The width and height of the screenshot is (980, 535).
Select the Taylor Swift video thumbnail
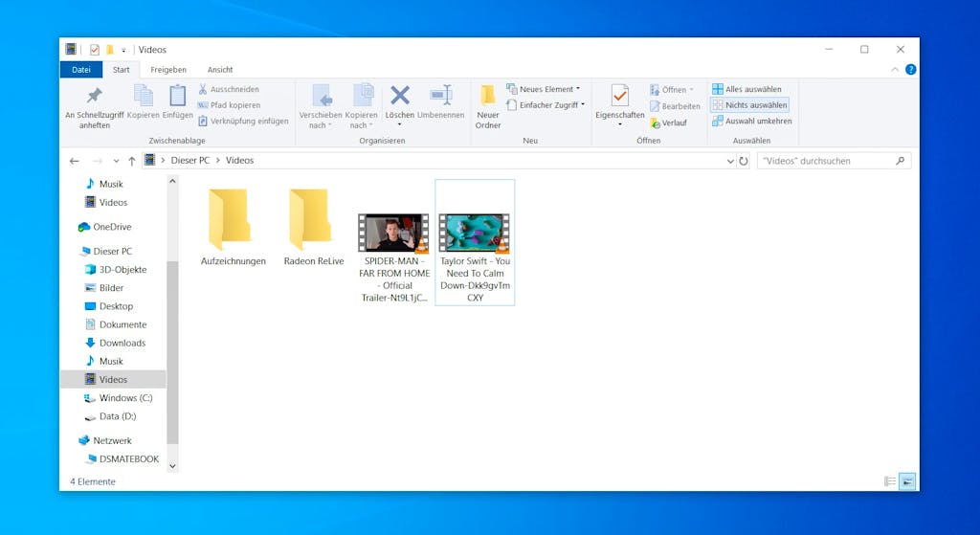coord(475,234)
